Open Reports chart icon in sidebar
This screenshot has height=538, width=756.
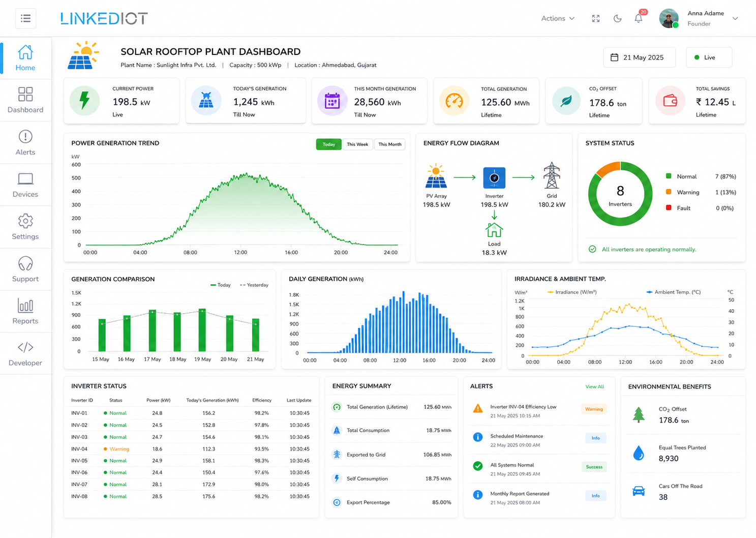point(25,306)
